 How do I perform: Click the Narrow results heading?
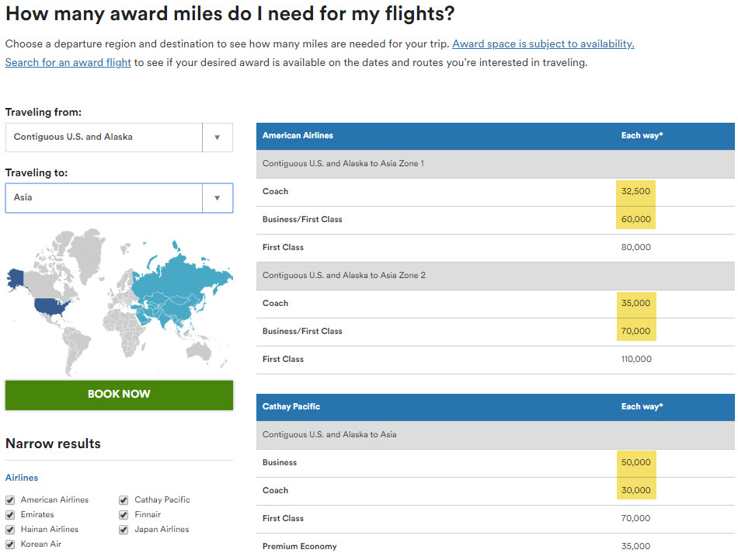[53, 443]
